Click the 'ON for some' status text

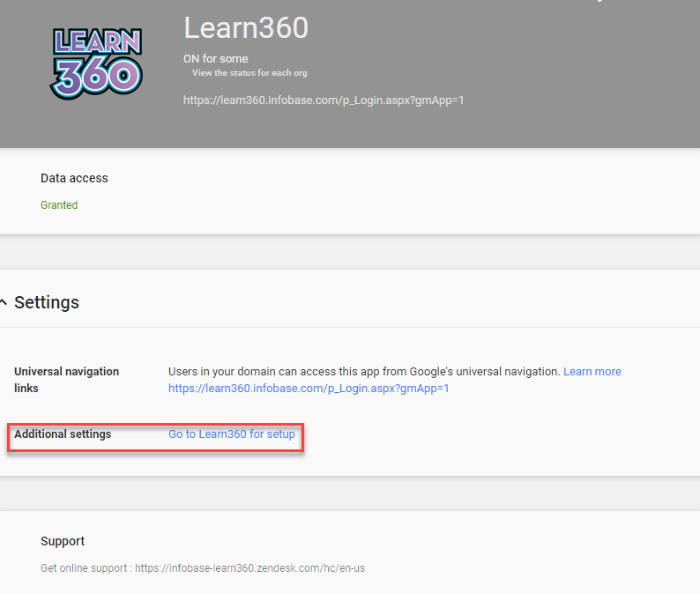pyautogui.click(x=215, y=59)
